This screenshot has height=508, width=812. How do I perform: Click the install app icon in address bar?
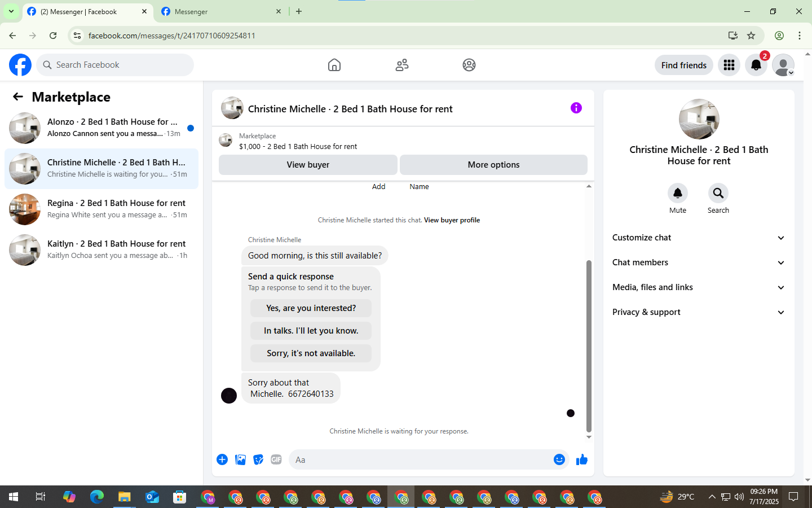pos(733,36)
